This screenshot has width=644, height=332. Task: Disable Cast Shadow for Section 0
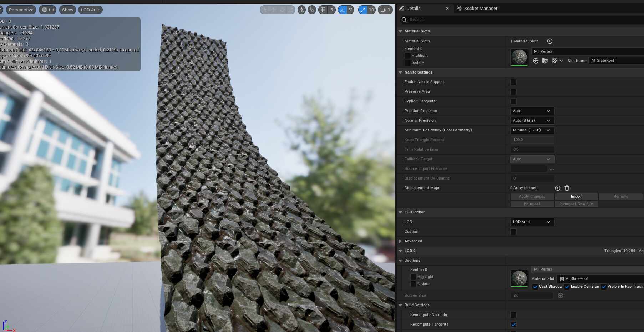[x=535, y=286]
